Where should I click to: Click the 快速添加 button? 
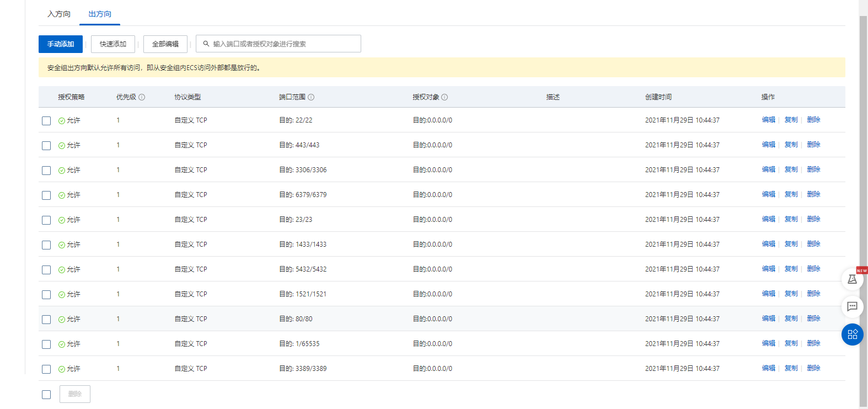pos(113,44)
